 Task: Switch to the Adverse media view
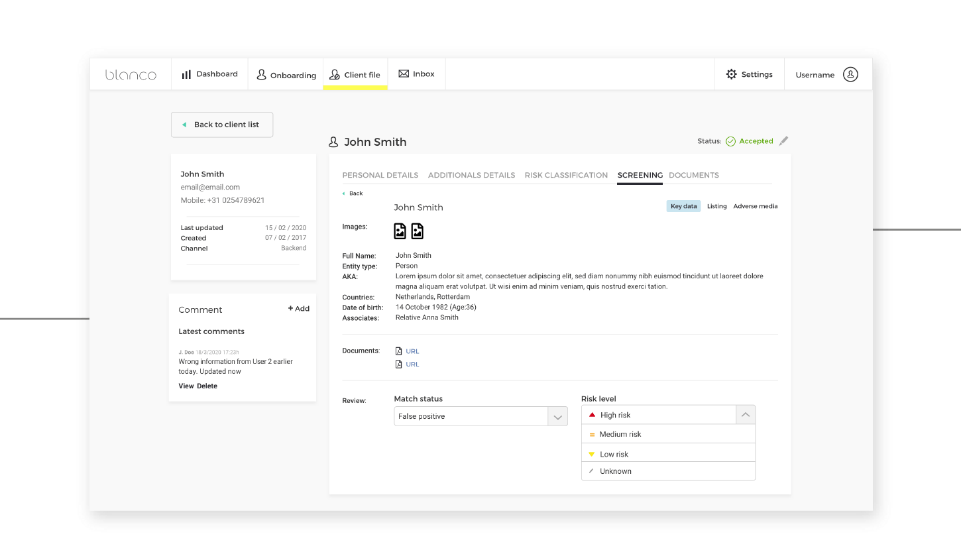pos(755,206)
